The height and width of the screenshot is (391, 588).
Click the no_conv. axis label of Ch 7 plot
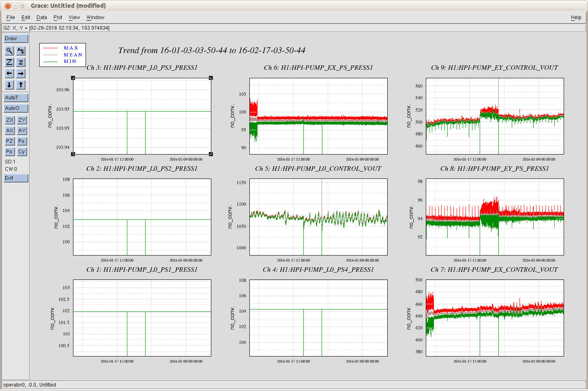tap(408, 318)
